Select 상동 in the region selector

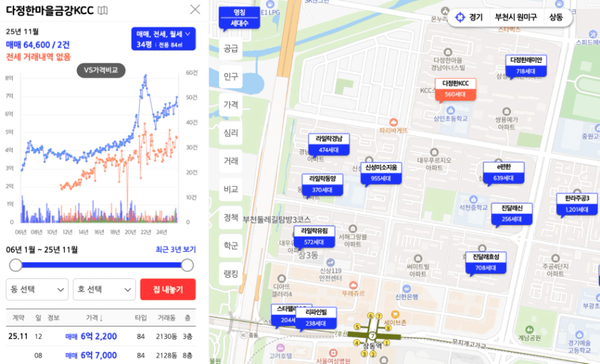[556, 18]
